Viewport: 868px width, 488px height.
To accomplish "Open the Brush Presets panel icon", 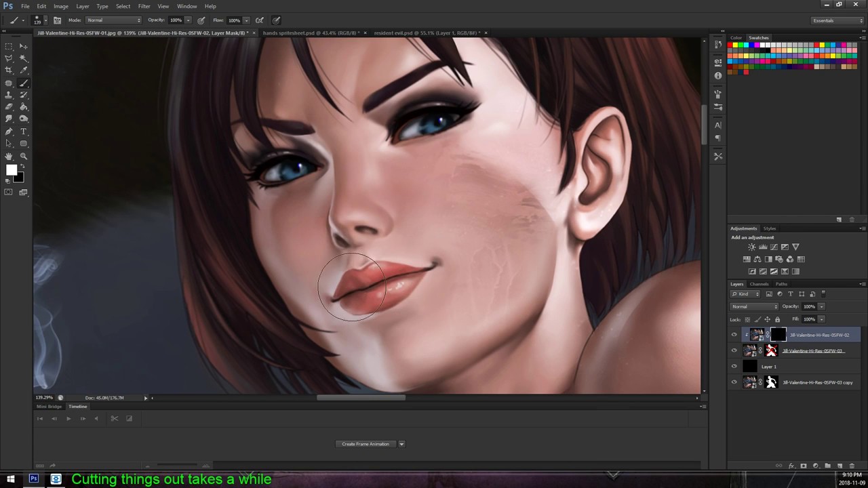I will point(718,106).
